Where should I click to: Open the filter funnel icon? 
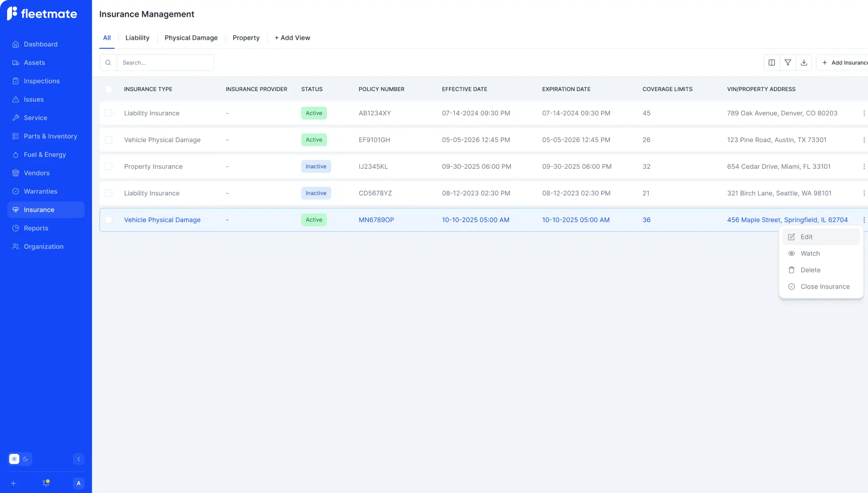pyautogui.click(x=788, y=63)
